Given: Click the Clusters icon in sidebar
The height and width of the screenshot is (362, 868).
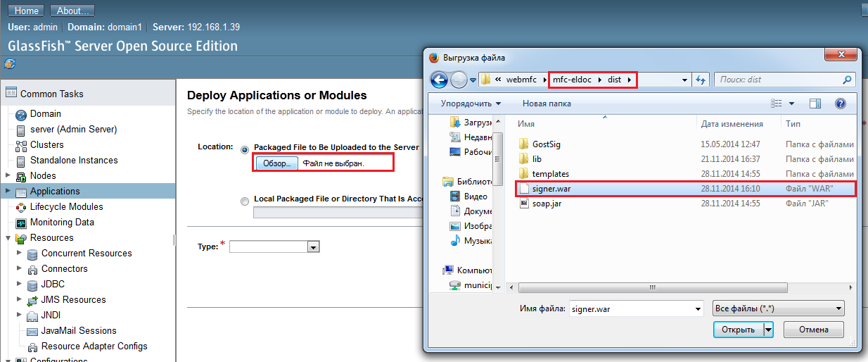Looking at the screenshot, I should click(20, 145).
